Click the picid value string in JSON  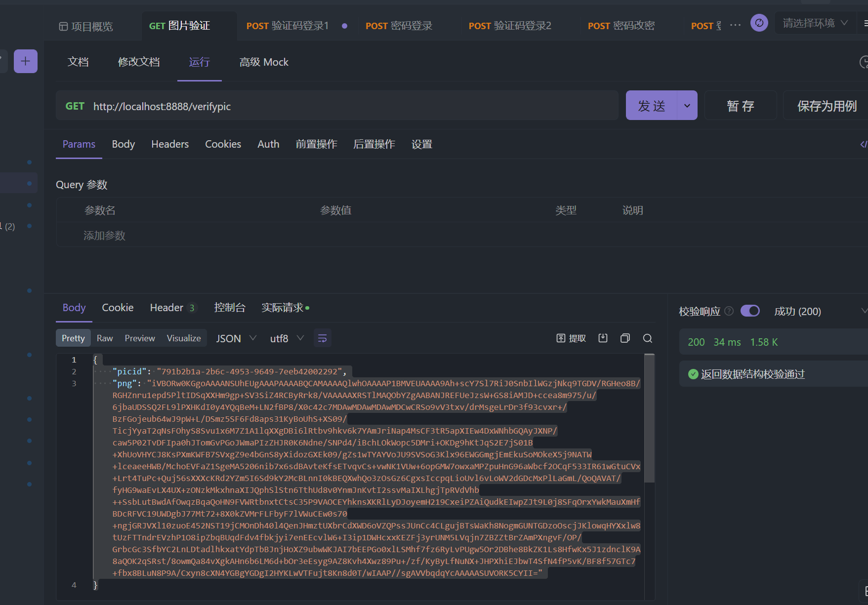coord(249,371)
